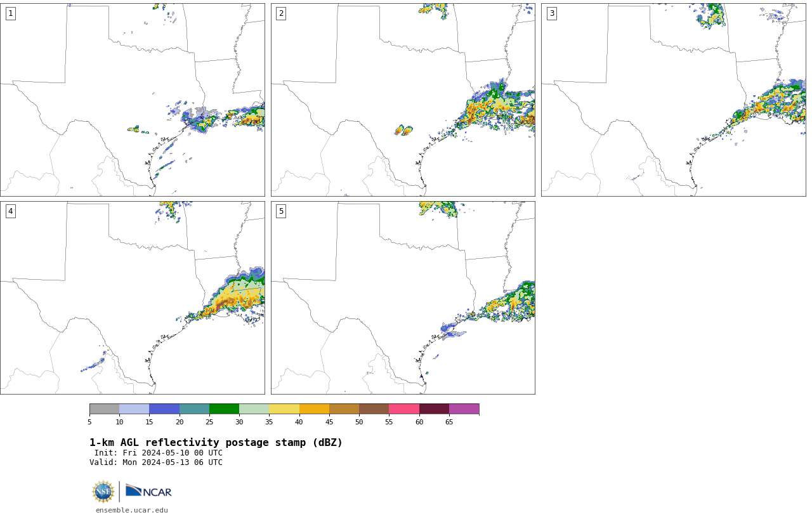The image size is (812, 517).
Task: Open ensemble member 5 reflectivity map
Action: coord(403,298)
